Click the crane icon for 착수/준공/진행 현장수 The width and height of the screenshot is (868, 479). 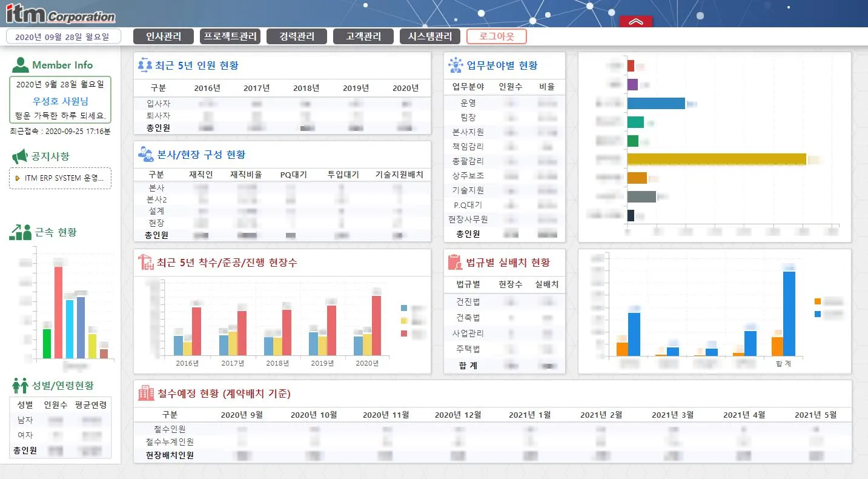[146, 262]
